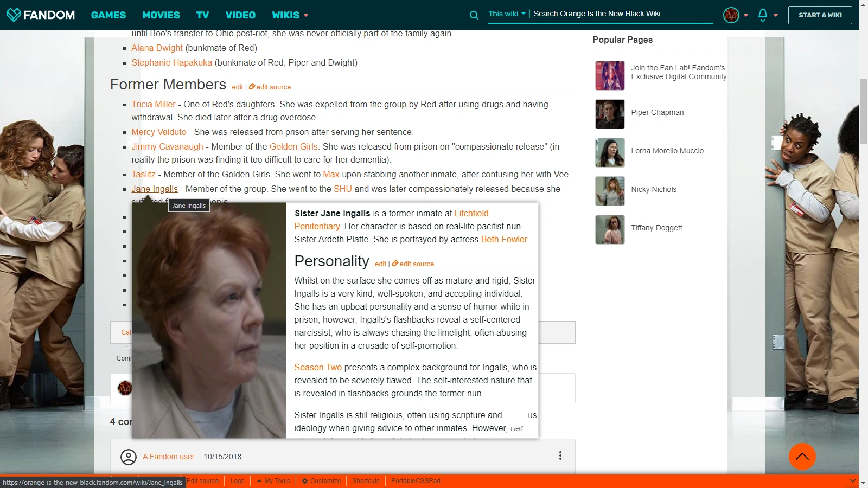Click scrollbar down arrow
The height and width of the screenshot is (488, 868).
(863, 483)
